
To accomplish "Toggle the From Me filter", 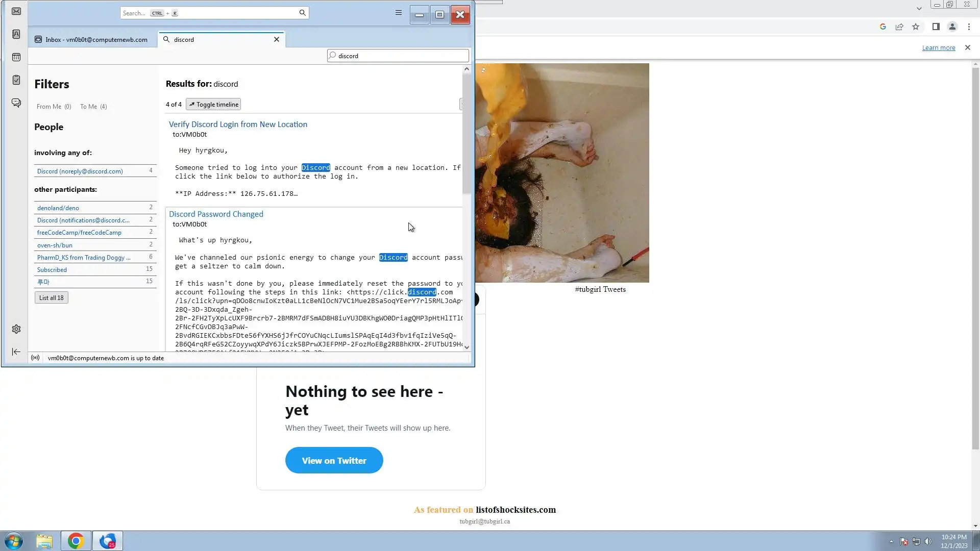I will (x=54, y=107).
